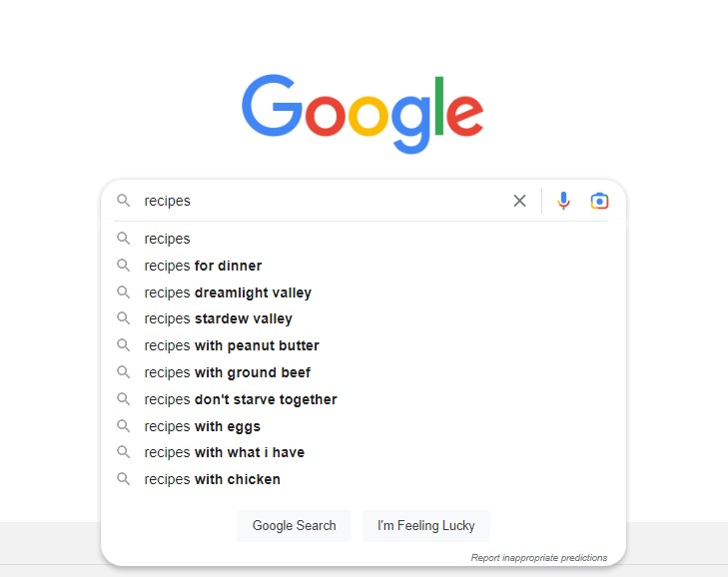Viewport: 728px width, 577px height.
Task: Click magnifier icon beside 'recipes with eggs'
Action: tap(124, 426)
